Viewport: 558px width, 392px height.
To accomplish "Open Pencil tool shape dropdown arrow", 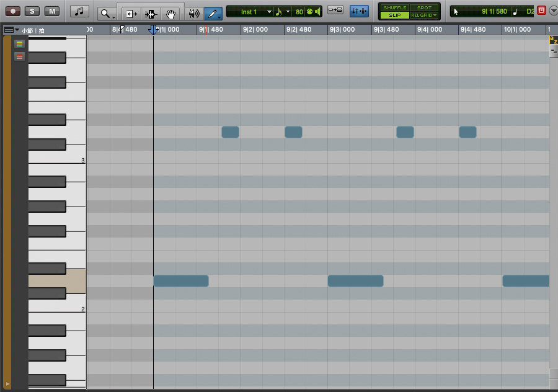I will click(x=219, y=17).
